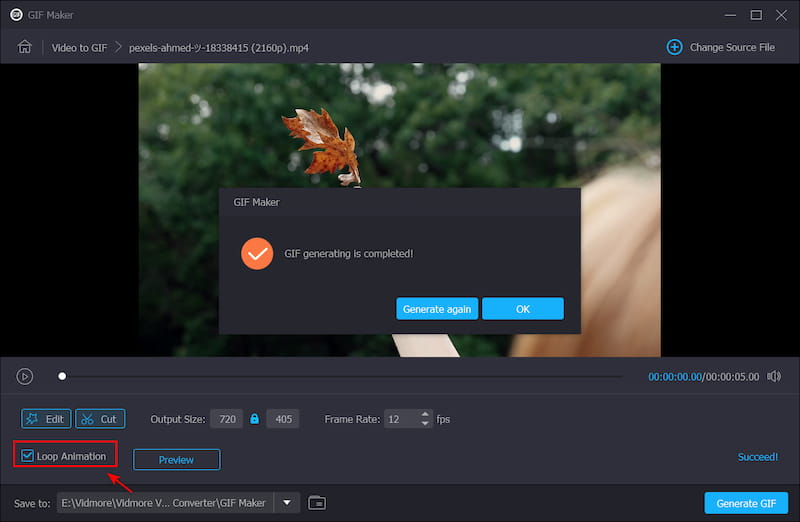
Task: Click the orange checkmark success icon
Action: coord(257,254)
